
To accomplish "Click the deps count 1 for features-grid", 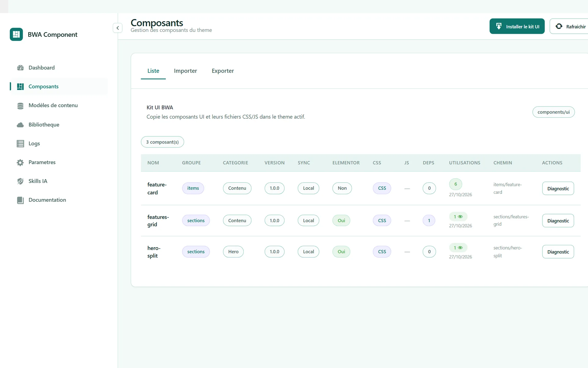I will [429, 220].
